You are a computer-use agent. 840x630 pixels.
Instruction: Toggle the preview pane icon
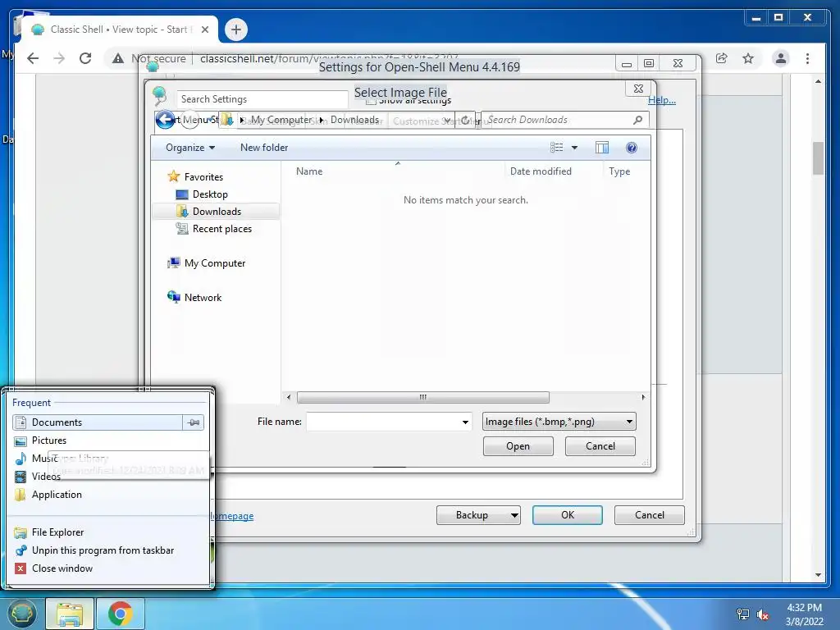coord(602,148)
